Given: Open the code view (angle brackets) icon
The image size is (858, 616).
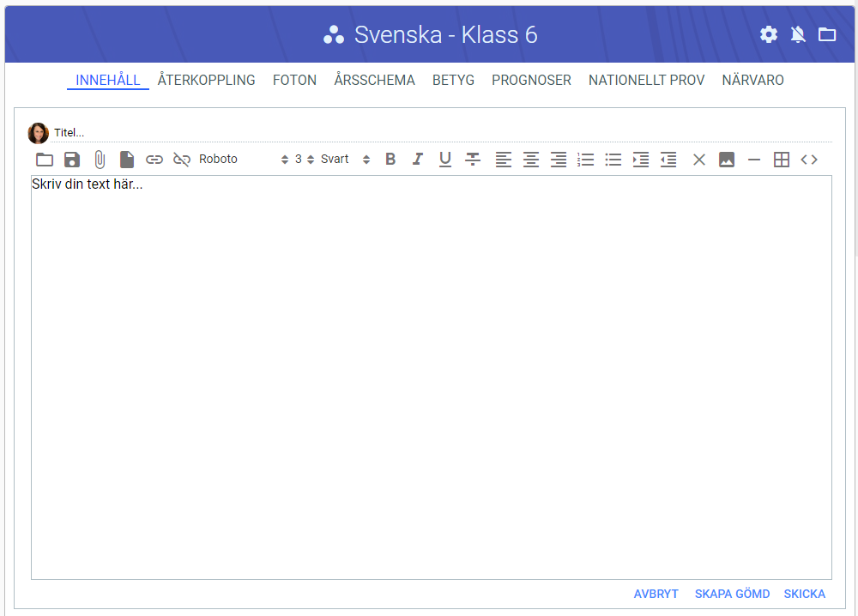Looking at the screenshot, I should [809, 160].
